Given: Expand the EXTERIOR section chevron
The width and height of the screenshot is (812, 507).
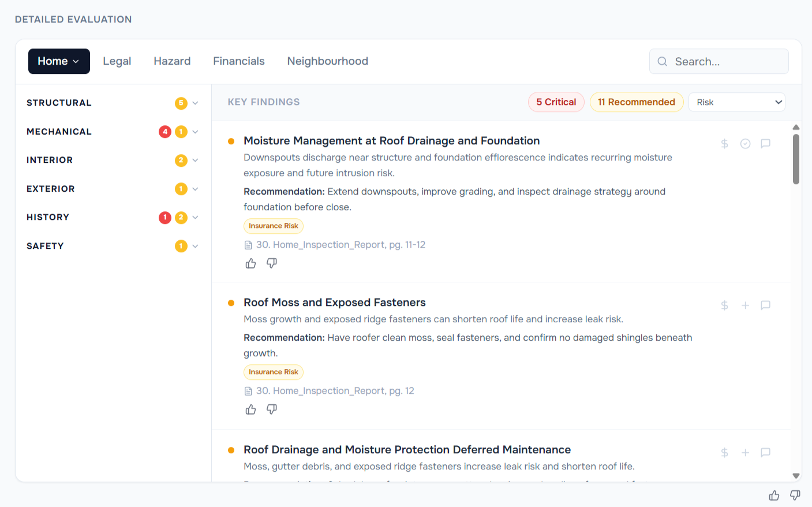Looking at the screenshot, I should 195,189.
